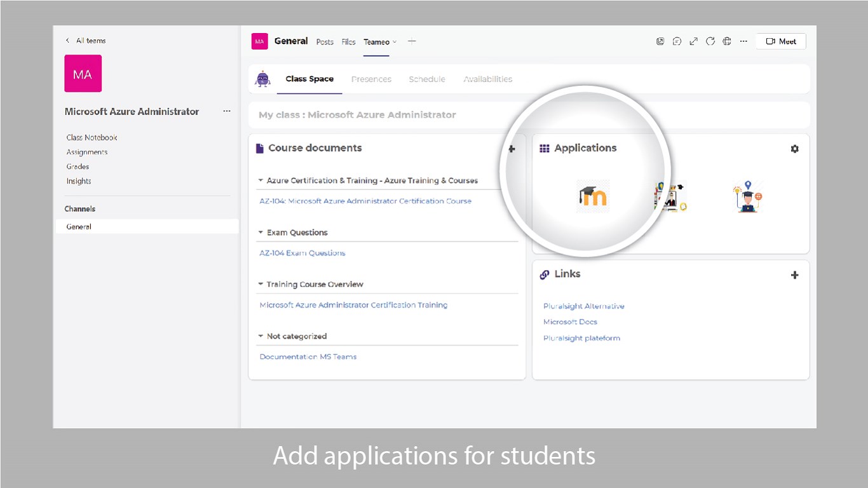
Task: Select the Class Space tab
Action: click(x=309, y=79)
